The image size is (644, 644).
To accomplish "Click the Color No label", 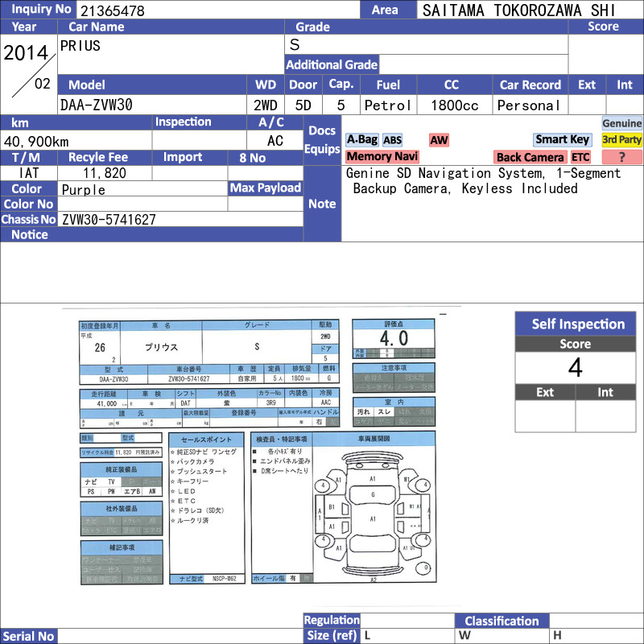I will coord(29,204).
